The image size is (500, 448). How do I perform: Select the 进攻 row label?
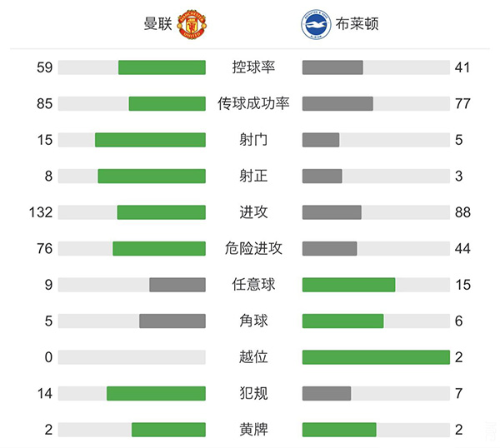tap(253, 212)
